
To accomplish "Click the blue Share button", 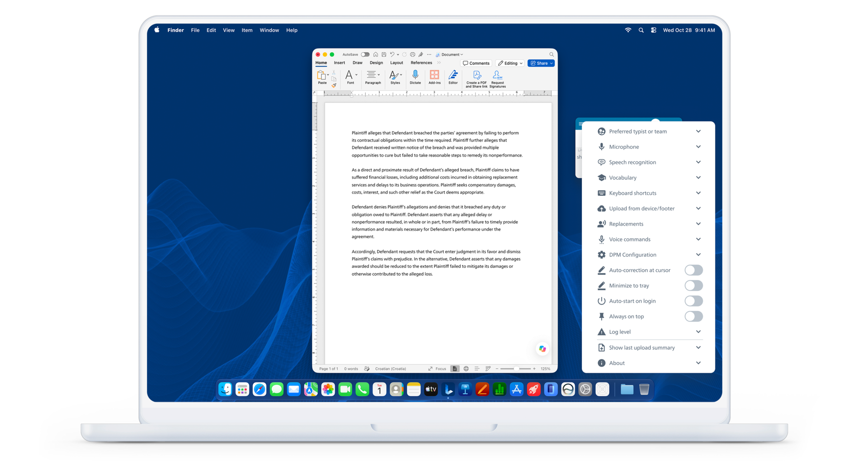I will coord(541,63).
